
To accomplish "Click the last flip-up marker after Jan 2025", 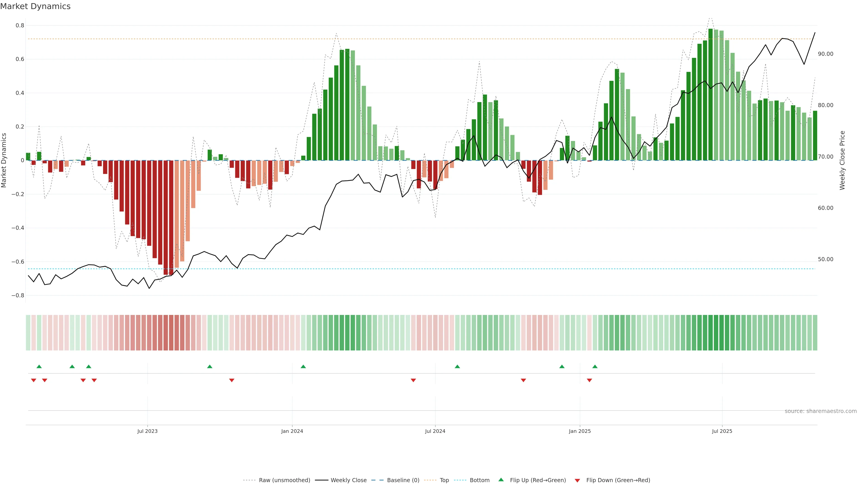I will point(595,366).
